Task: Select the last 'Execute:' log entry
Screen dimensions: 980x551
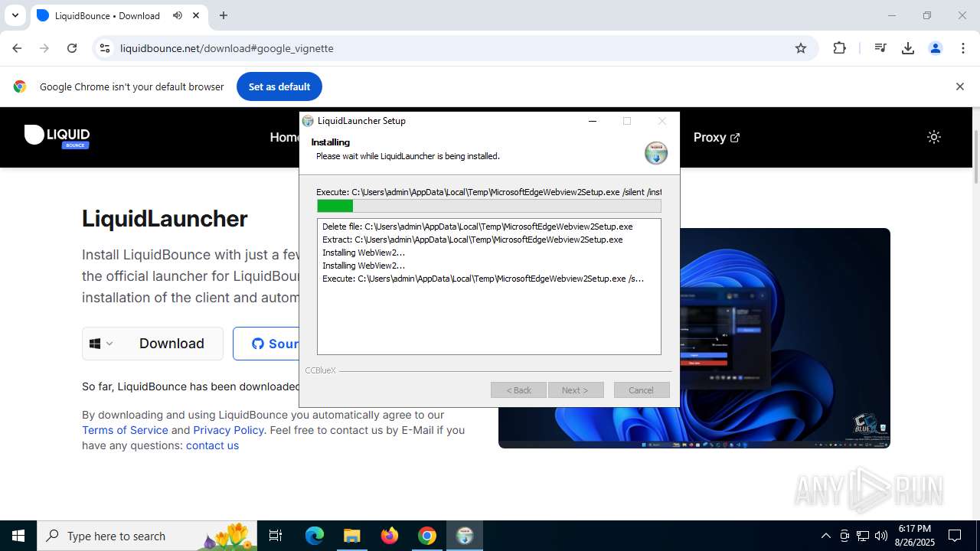Action: pos(483,279)
